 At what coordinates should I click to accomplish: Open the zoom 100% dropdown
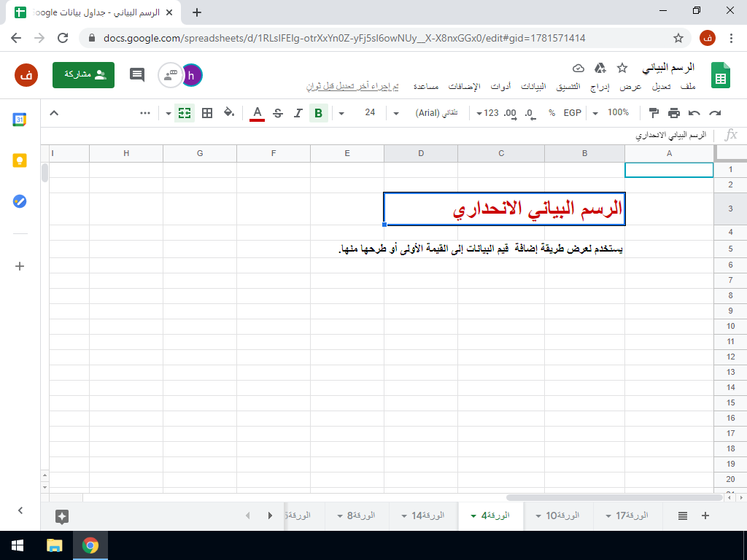point(612,113)
